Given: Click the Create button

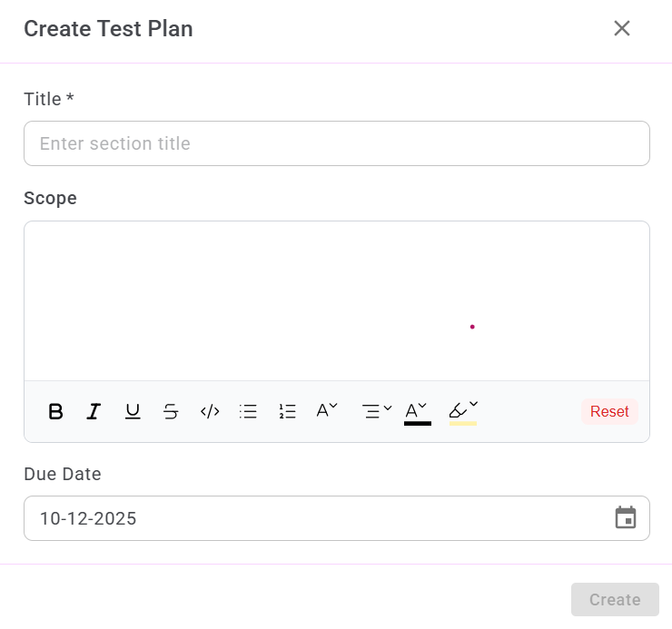Looking at the screenshot, I should click(x=615, y=600).
